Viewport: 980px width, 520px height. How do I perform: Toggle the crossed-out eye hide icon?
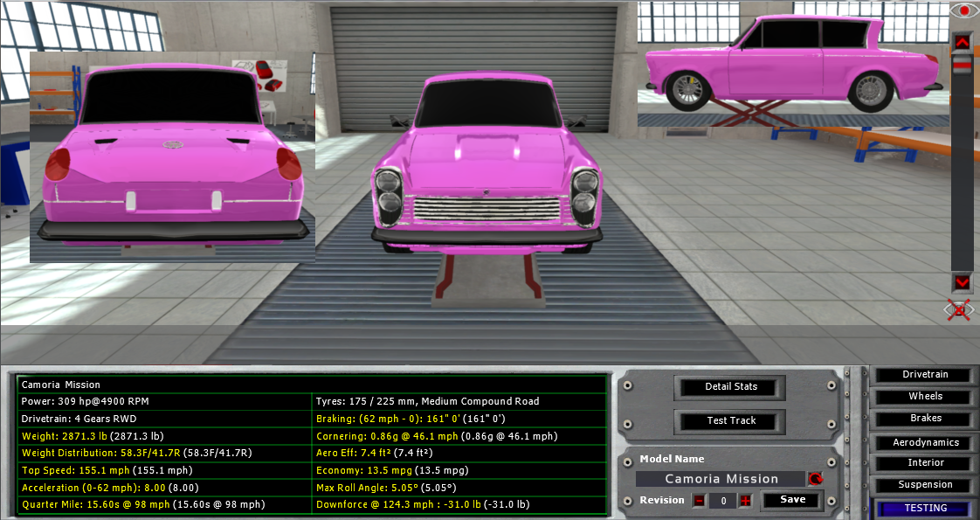pos(959,309)
